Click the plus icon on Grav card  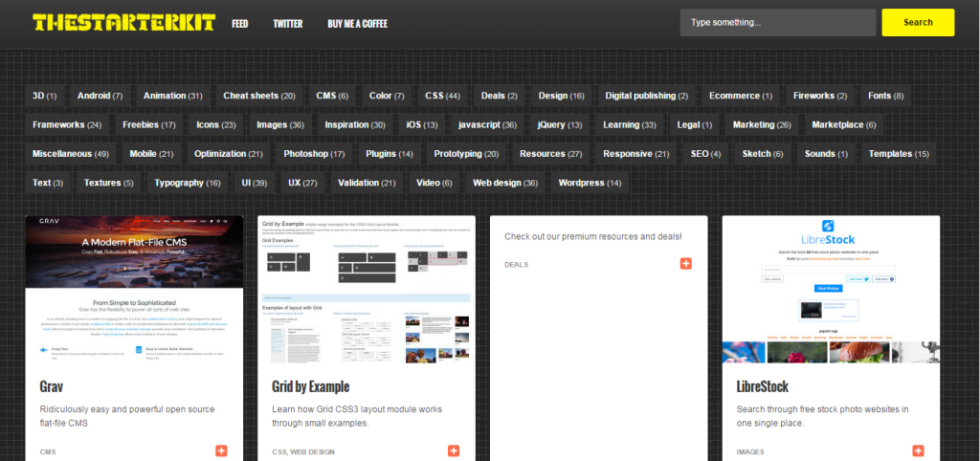pos(221,450)
